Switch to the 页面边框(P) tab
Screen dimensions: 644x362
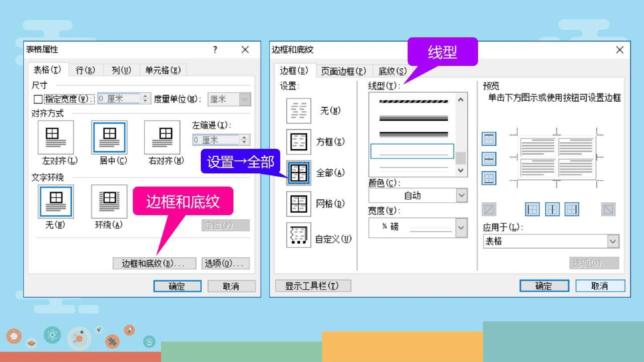pyautogui.click(x=343, y=72)
